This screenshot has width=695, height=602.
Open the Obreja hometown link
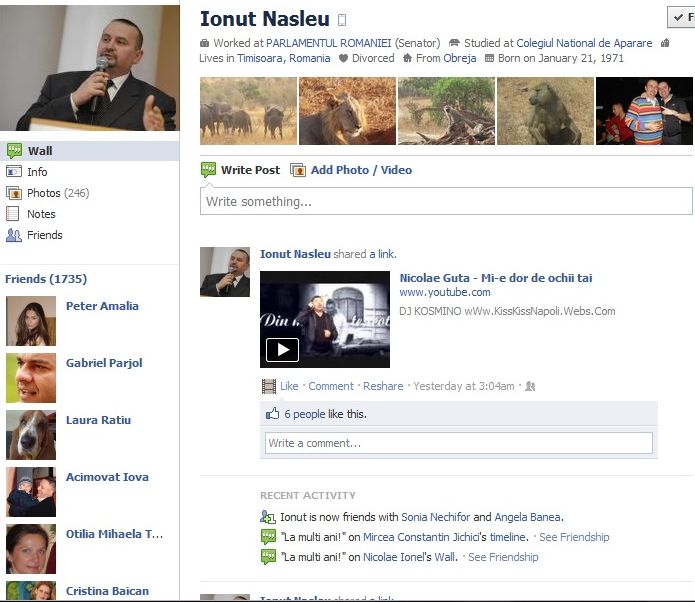tap(460, 58)
